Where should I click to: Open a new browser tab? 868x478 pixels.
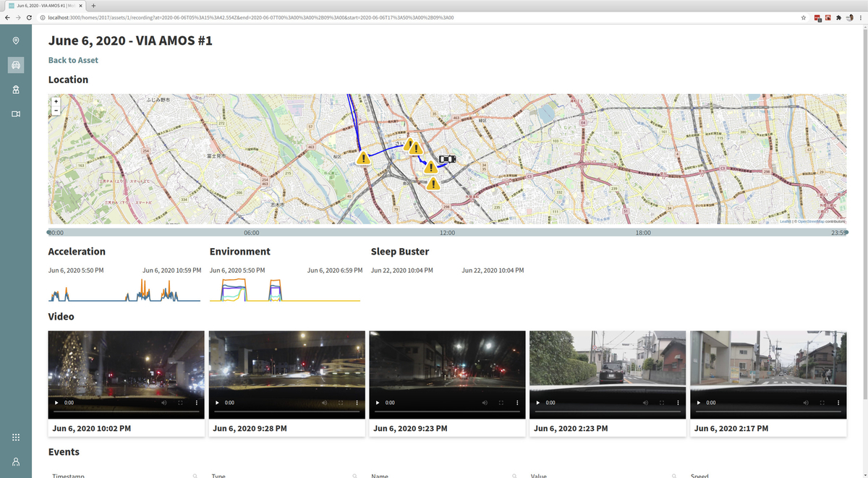94,5
